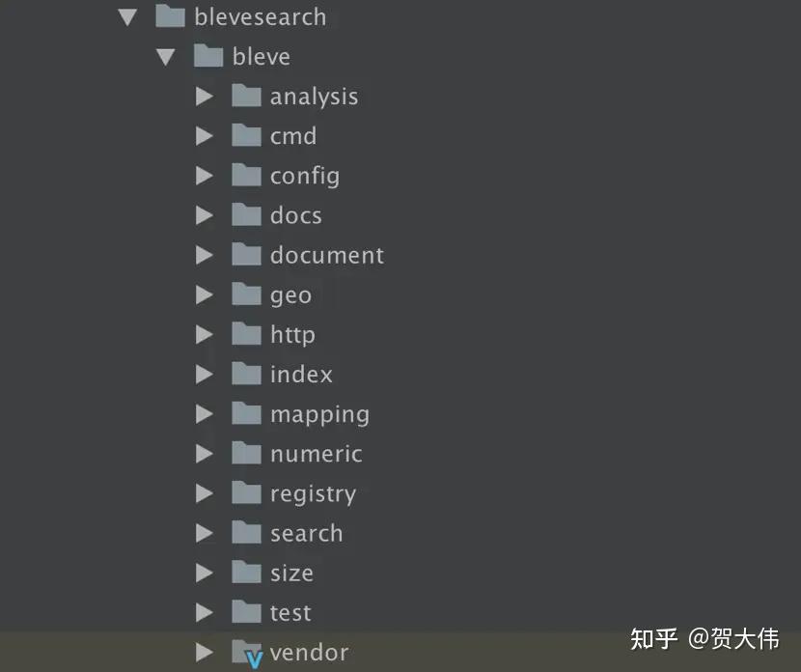This screenshot has height=672, width=801.
Task: Click the cmd folder icon
Action: tap(247, 135)
